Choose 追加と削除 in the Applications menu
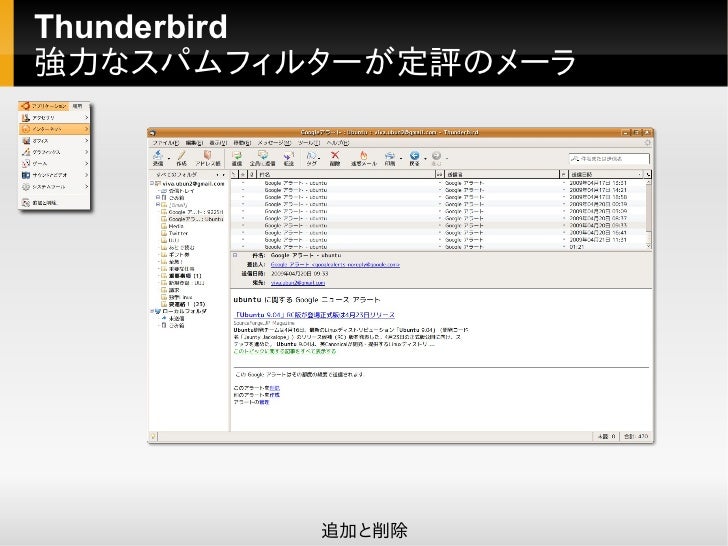Screen dimensions: 728x546 [54, 203]
